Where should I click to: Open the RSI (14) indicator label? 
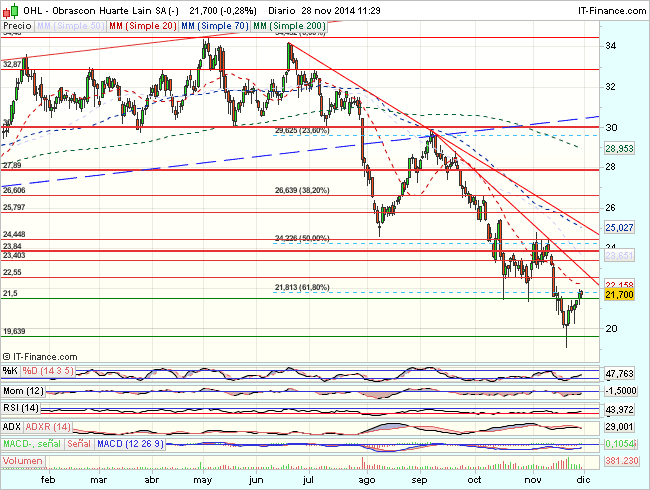[21, 408]
